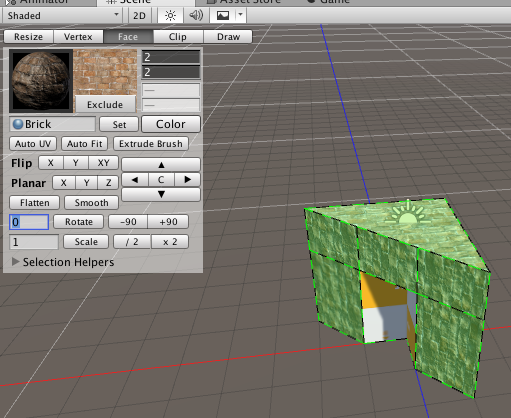Click the Auto Fit button
This screenshot has width=511, height=418.
(85, 144)
